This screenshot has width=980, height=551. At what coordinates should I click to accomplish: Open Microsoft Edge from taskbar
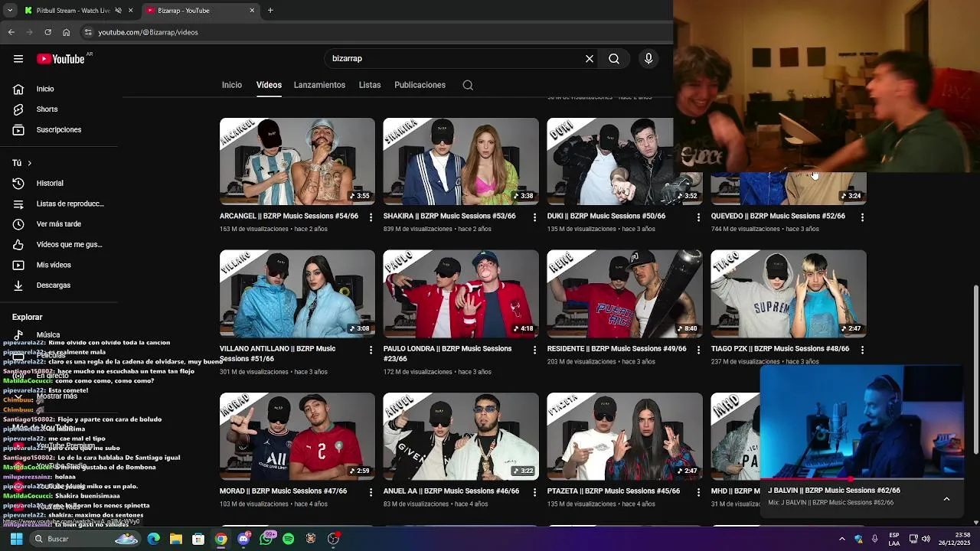[154, 539]
